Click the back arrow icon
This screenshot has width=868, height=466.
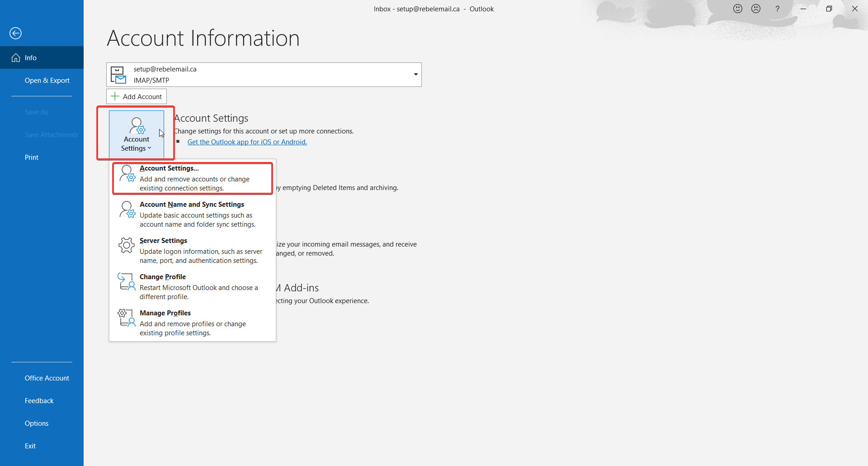15,33
